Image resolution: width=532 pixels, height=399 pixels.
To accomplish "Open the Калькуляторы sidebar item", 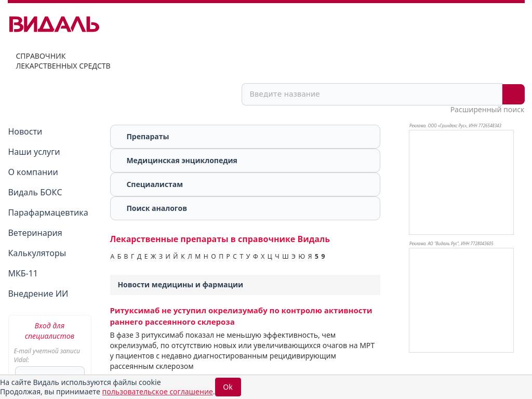I will pos(37,253).
